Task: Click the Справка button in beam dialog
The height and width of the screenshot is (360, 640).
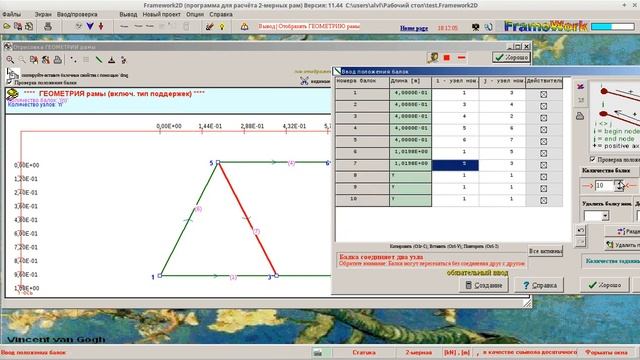Action: click(539, 285)
